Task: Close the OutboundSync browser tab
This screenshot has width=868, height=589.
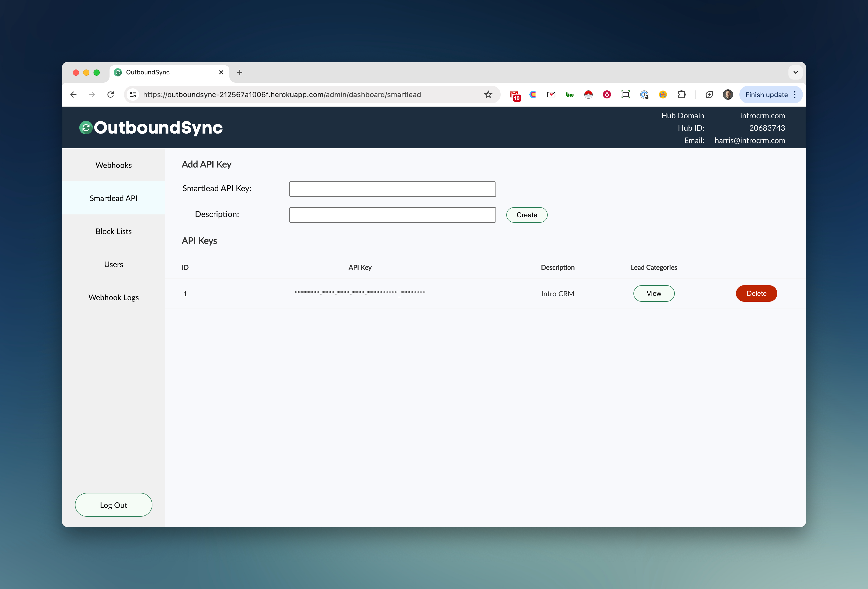Action: click(221, 72)
